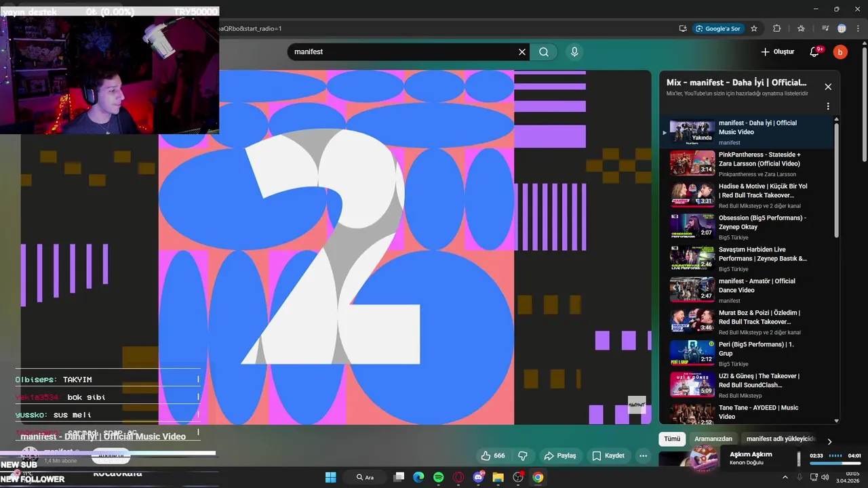This screenshot has height=488, width=868.
Task: Share the video via Paylaş
Action: coord(560,455)
